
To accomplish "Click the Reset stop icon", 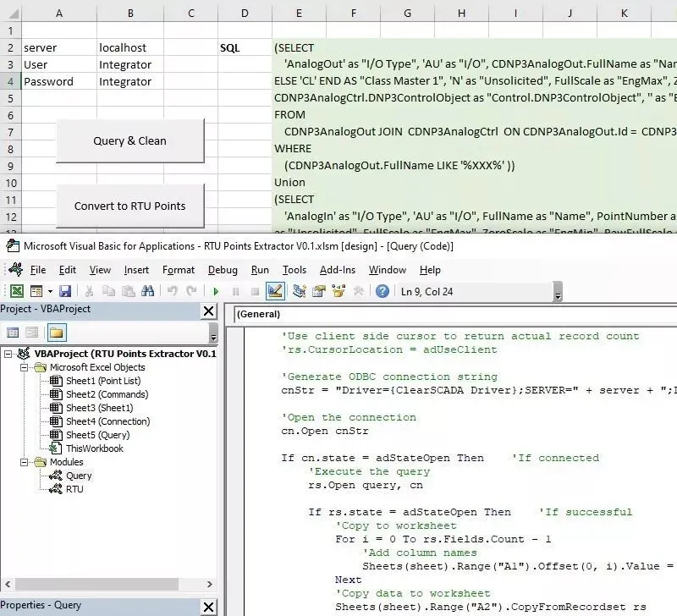I will point(256,292).
